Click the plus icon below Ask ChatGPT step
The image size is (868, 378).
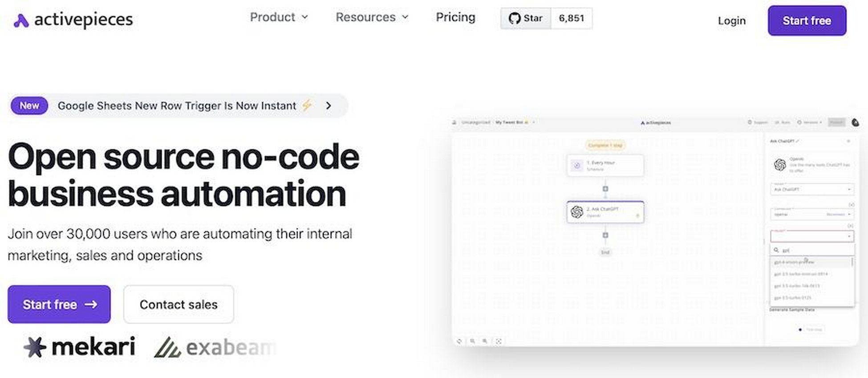coord(605,235)
